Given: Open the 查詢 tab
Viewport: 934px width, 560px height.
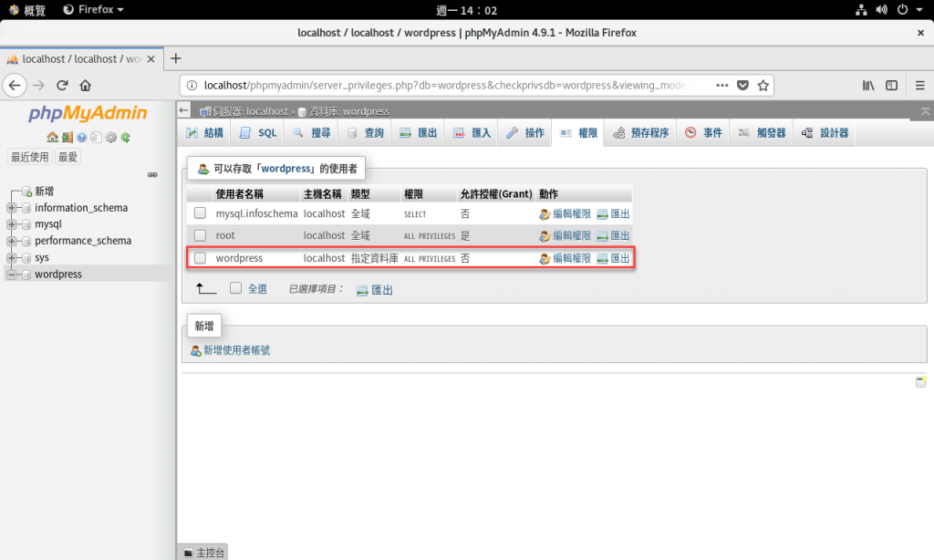Looking at the screenshot, I should 365,133.
